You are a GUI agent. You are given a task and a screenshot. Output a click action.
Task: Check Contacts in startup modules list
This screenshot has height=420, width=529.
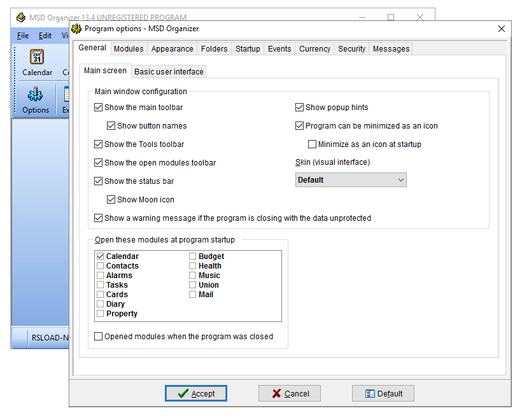click(100, 266)
